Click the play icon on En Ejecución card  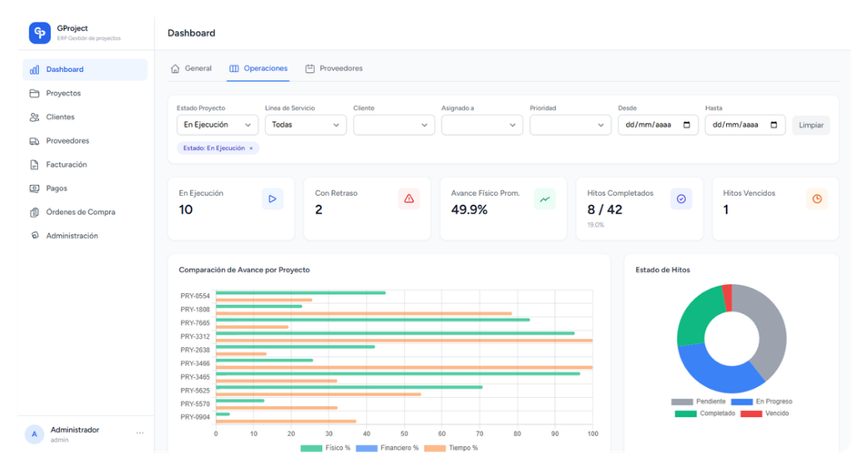point(272,199)
